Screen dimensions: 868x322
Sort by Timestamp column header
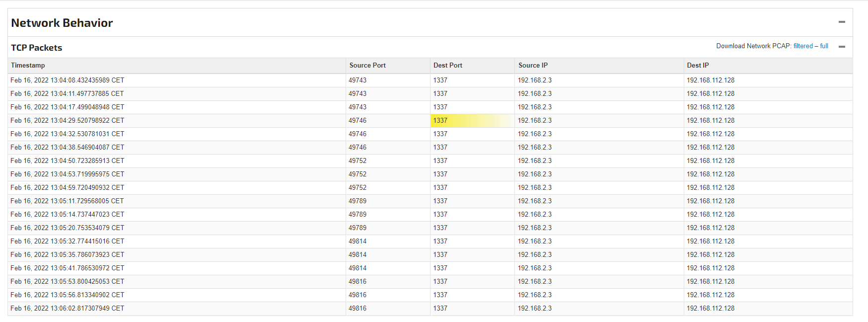[28, 66]
